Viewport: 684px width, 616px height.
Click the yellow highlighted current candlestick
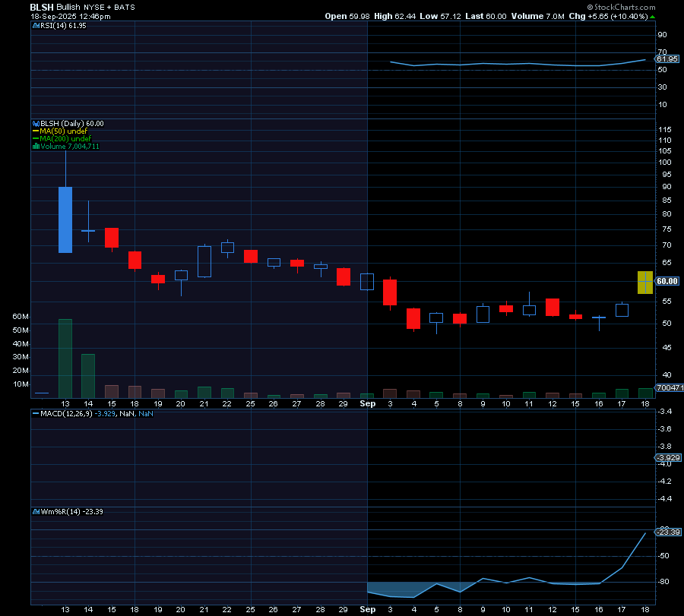644,281
